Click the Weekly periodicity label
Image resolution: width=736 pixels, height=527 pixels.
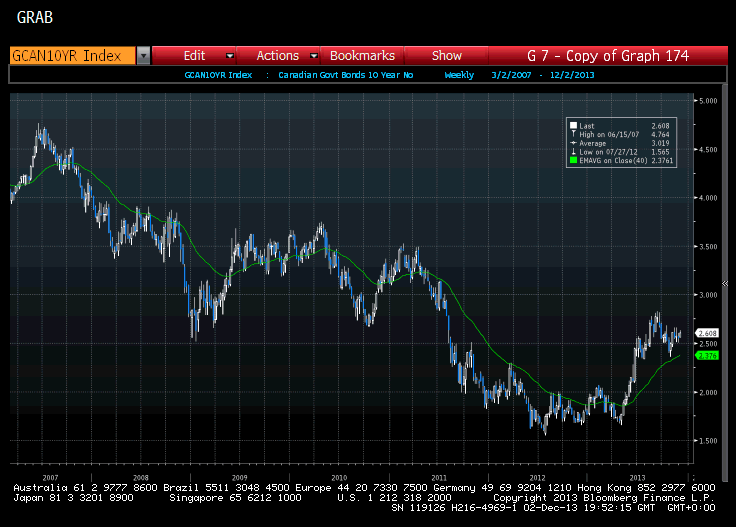click(459, 75)
